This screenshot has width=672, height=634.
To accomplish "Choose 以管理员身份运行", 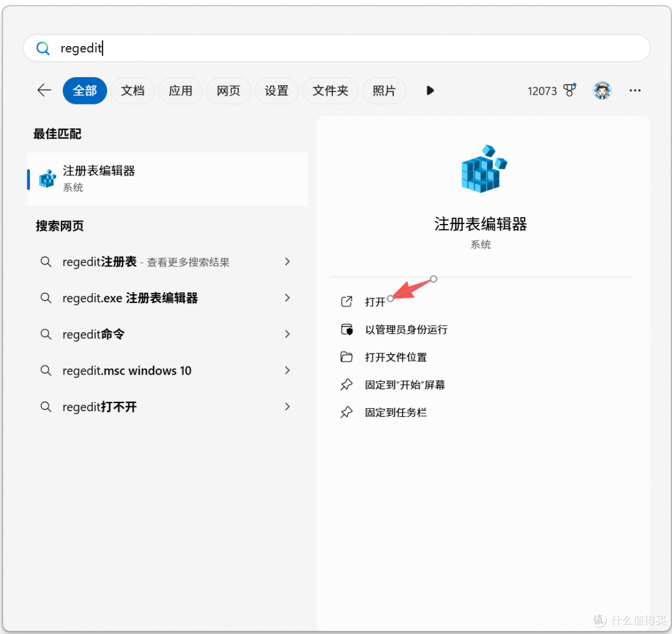I will [x=406, y=330].
